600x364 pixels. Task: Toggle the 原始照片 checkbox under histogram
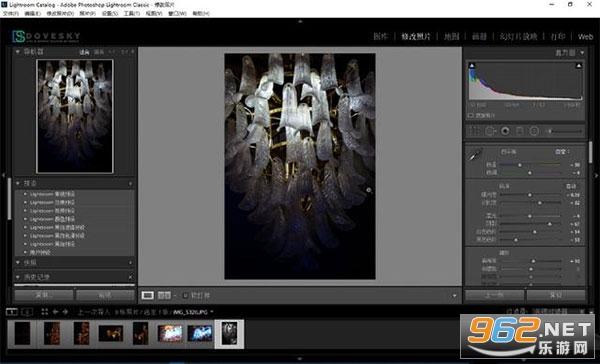[x=471, y=115]
